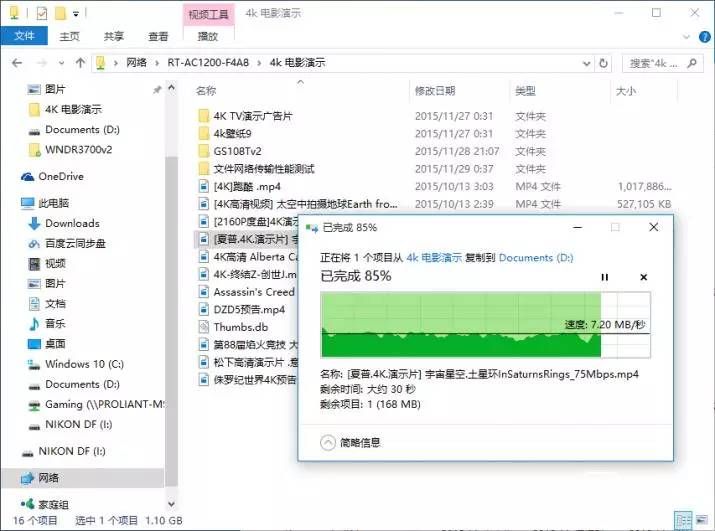Viewport: 715px width, 531px height.
Task: Sort by the 名称 column header
Action: point(206,91)
